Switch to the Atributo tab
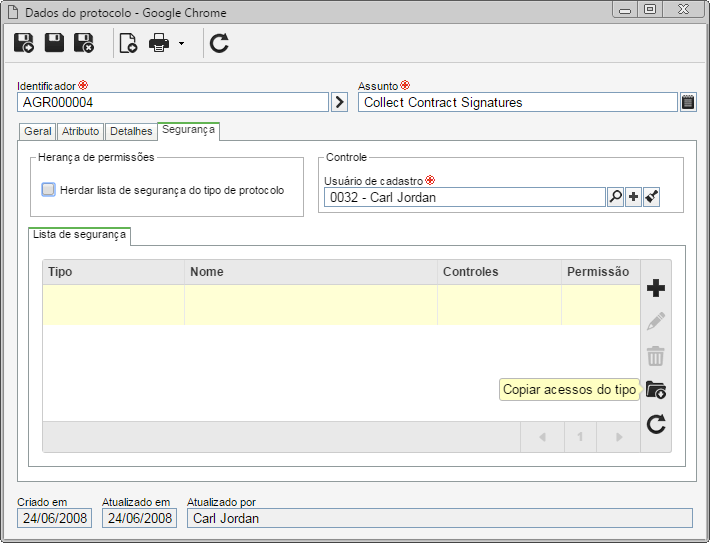The image size is (710, 543). coord(81,131)
